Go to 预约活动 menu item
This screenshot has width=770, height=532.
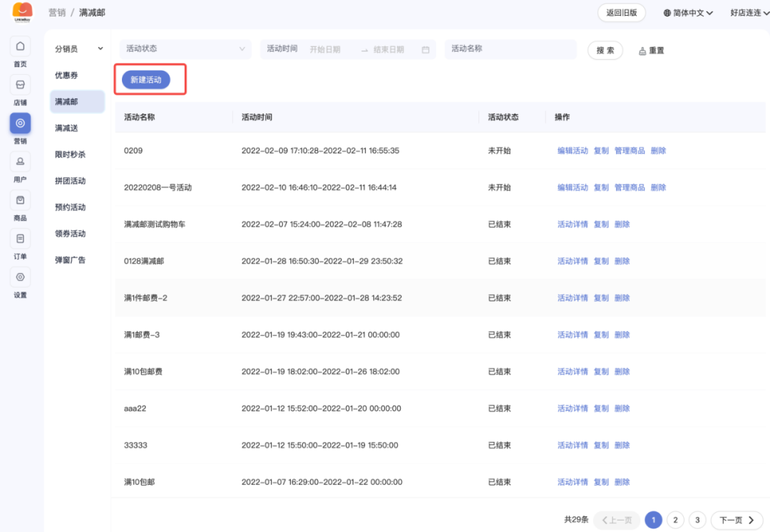coord(70,208)
